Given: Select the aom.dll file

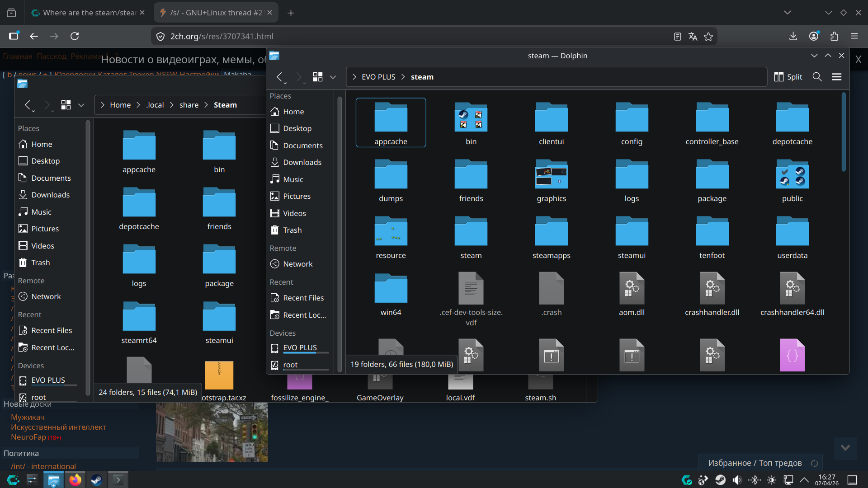Looking at the screenshot, I should pyautogui.click(x=632, y=293).
